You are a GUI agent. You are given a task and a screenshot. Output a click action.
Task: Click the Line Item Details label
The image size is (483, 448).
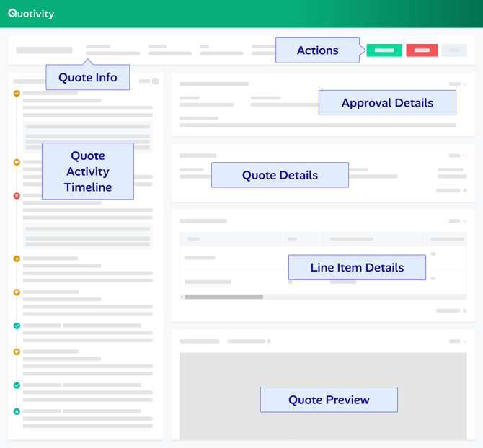pyautogui.click(x=357, y=267)
